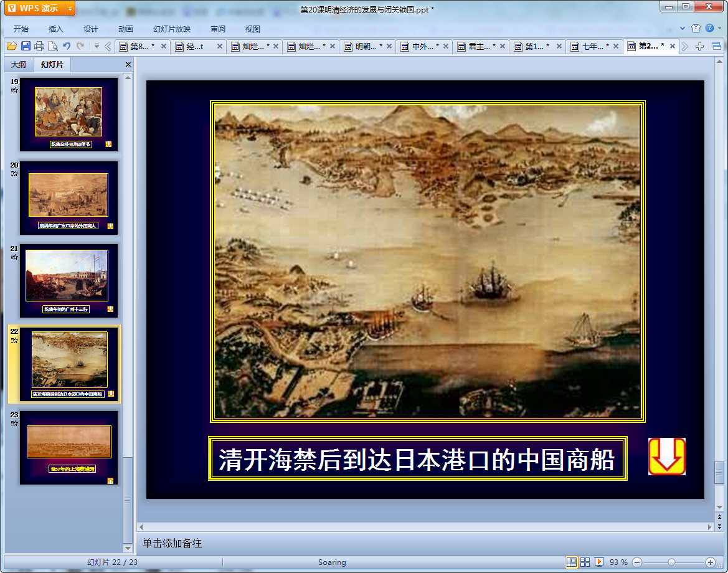Image resolution: width=728 pixels, height=573 pixels.
Task: Open the tab window list icon
Action: click(x=716, y=47)
